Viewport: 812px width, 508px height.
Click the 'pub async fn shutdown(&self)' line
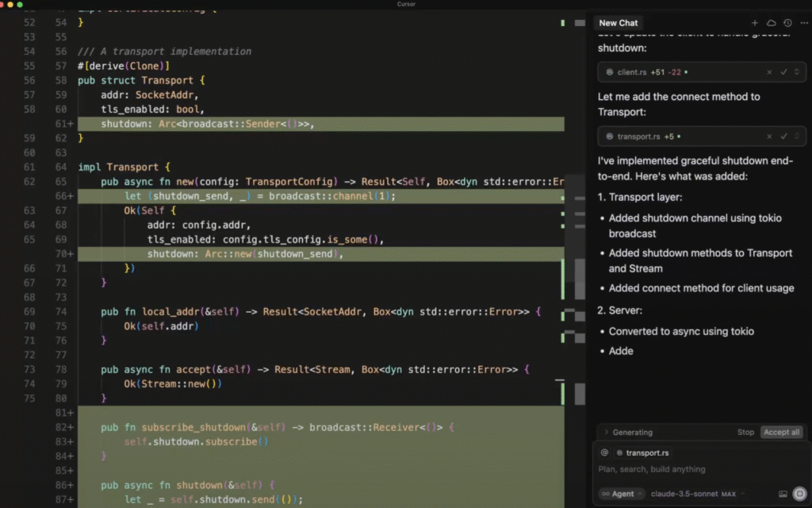(x=187, y=485)
